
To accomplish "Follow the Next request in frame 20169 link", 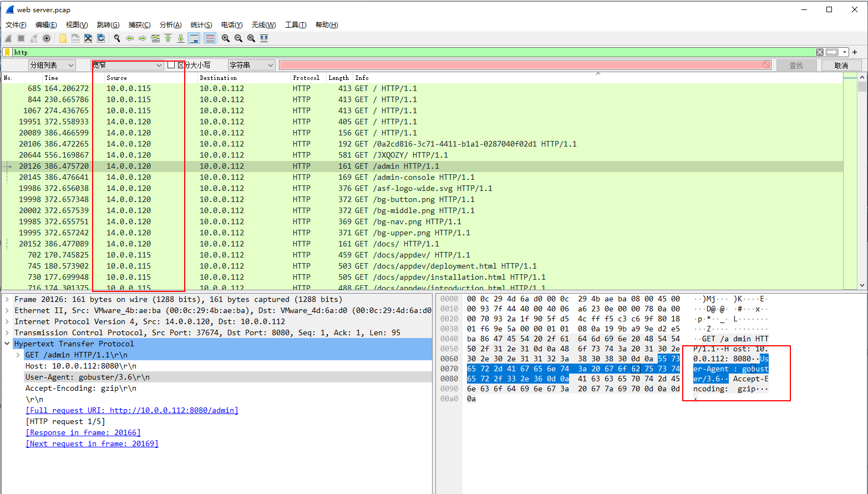I will (92, 443).
